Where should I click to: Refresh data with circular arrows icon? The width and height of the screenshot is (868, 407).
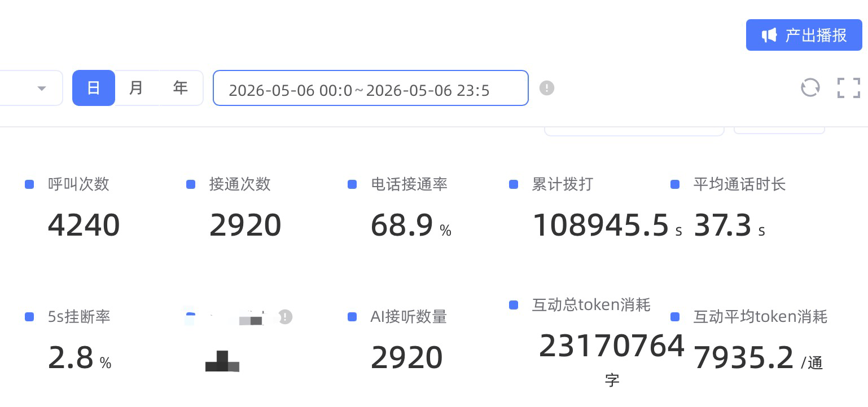tap(810, 88)
